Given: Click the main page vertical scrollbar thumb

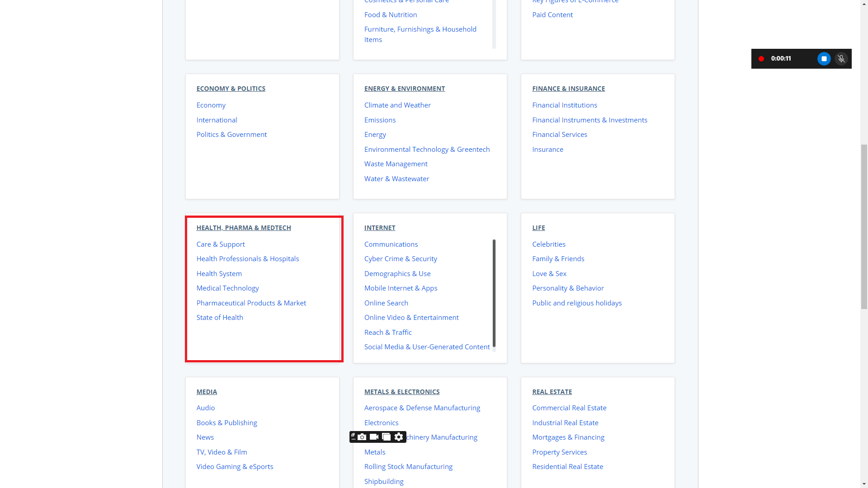Looking at the screenshot, I should pos(864,226).
